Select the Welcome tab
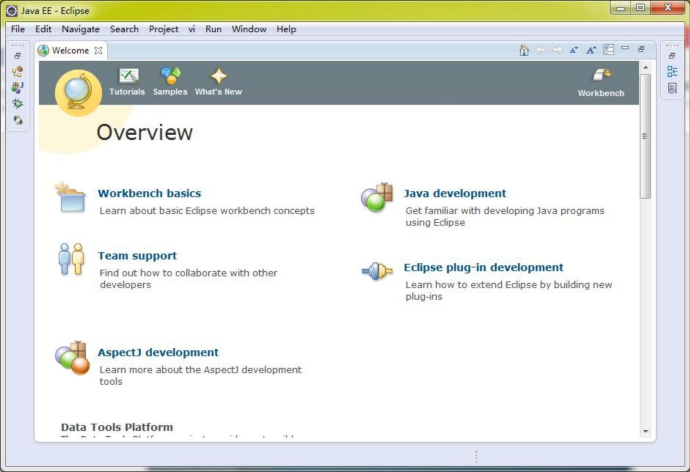The image size is (690, 472). tap(70, 51)
